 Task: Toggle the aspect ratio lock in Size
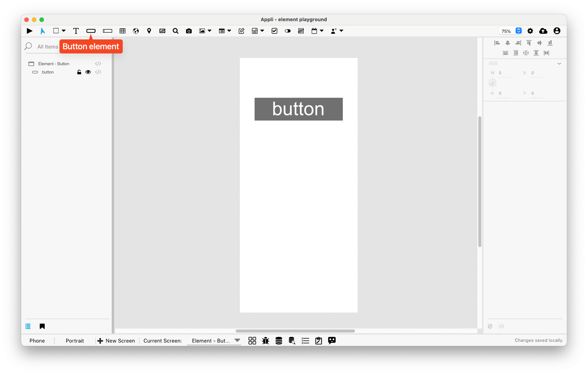[x=492, y=83]
